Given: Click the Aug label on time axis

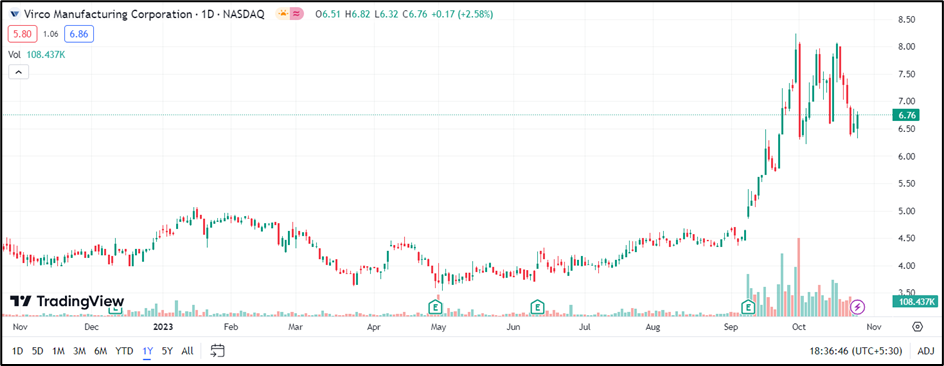Looking at the screenshot, I should click(x=653, y=327).
